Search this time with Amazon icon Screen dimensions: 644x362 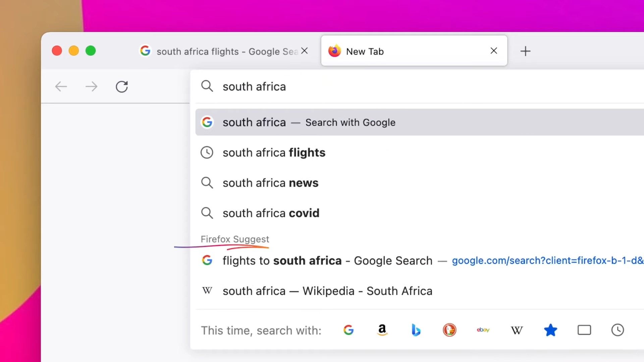pyautogui.click(x=382, y=330)
